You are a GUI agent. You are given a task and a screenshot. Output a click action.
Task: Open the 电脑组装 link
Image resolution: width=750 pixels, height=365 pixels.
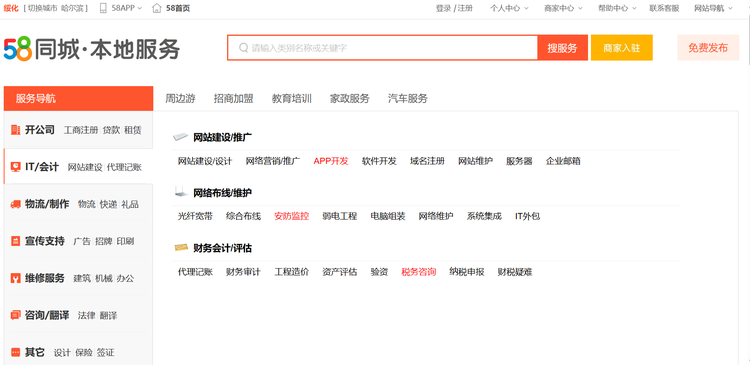click(x=388, y=216)
